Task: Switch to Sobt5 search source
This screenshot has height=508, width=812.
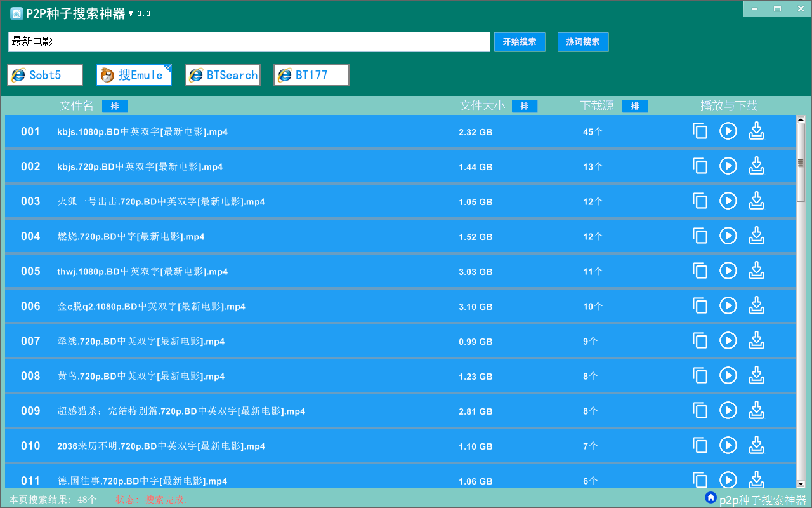Action: pyautogui.click(x=45, y=75)
